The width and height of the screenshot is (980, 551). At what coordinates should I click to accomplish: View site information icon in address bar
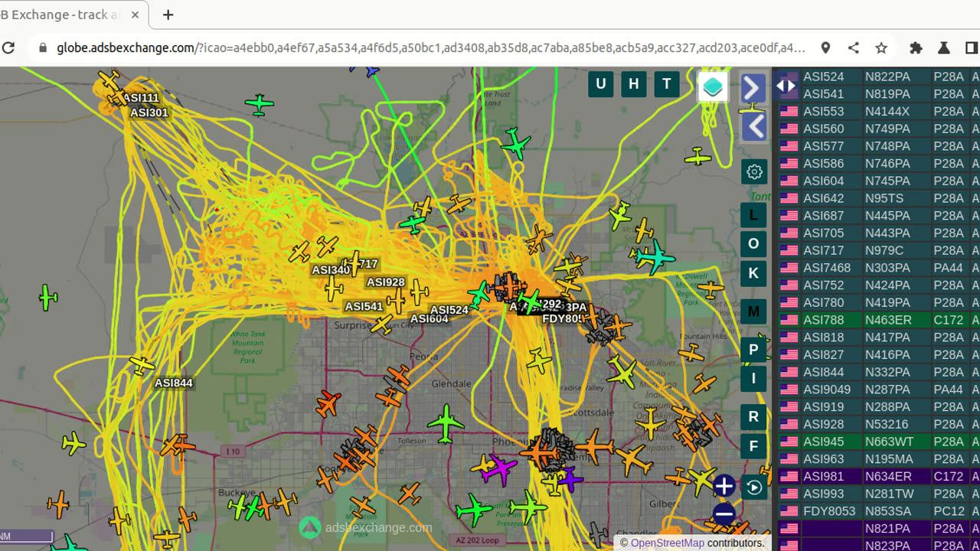[x=41, y=47]
